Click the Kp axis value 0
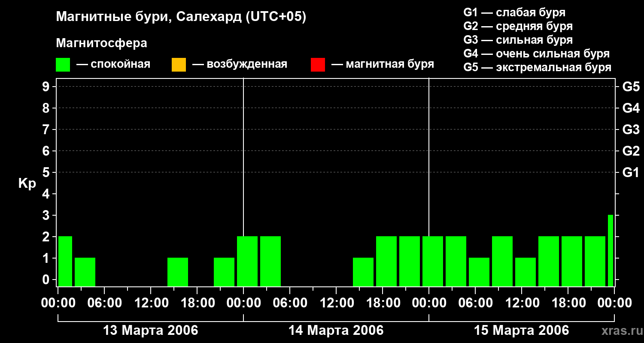Image resolution: width=644 pixels, height=343 pixels. [47, 280]
